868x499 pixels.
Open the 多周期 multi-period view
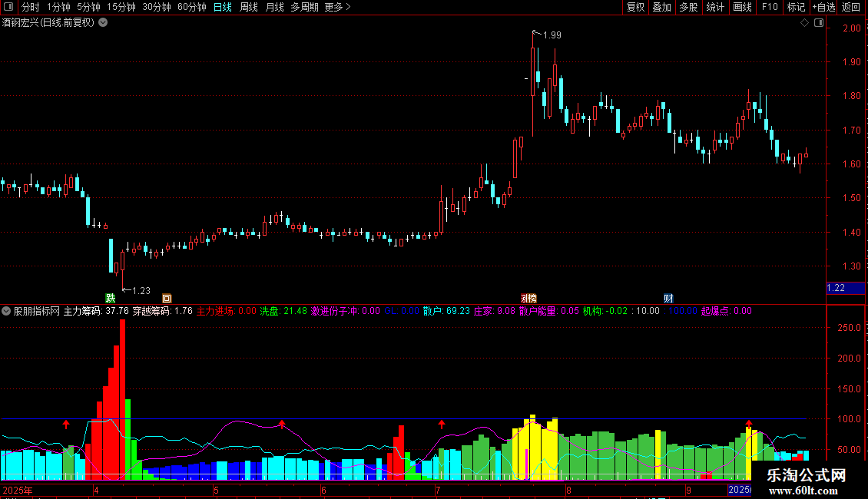304,7
